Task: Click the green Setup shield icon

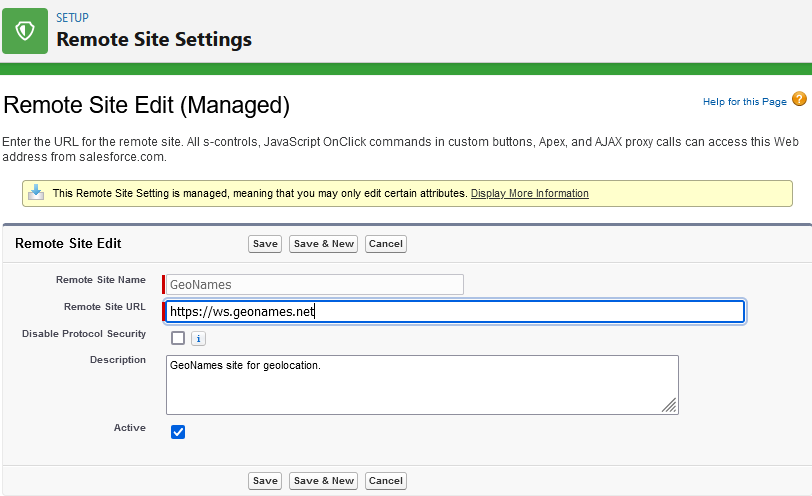Action: (x=25, y=30)
